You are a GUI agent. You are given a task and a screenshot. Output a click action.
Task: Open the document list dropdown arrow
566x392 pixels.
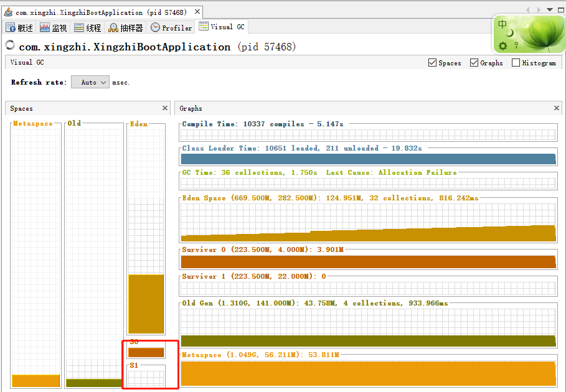(550, 10)
